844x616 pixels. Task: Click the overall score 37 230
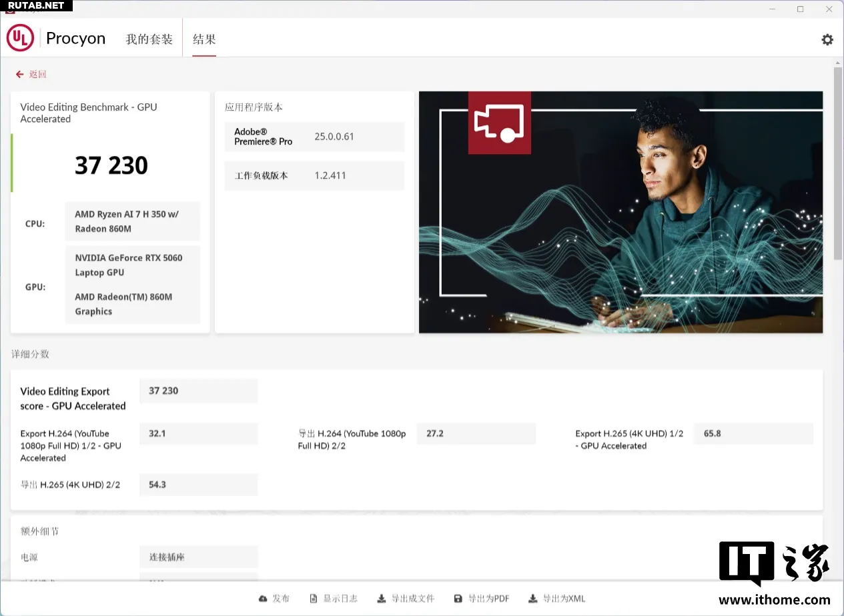(111, 165)
